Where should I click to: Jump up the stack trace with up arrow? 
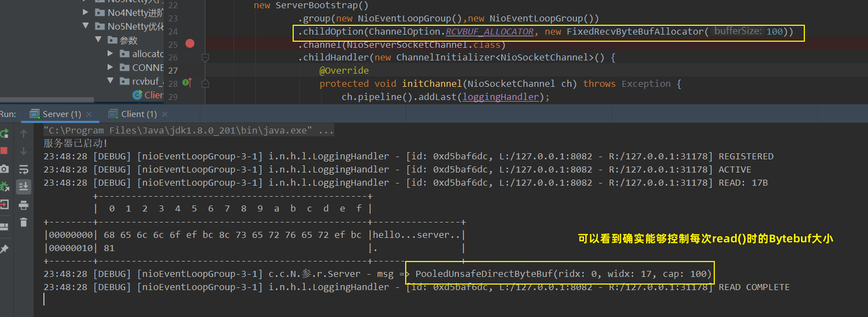24,134
